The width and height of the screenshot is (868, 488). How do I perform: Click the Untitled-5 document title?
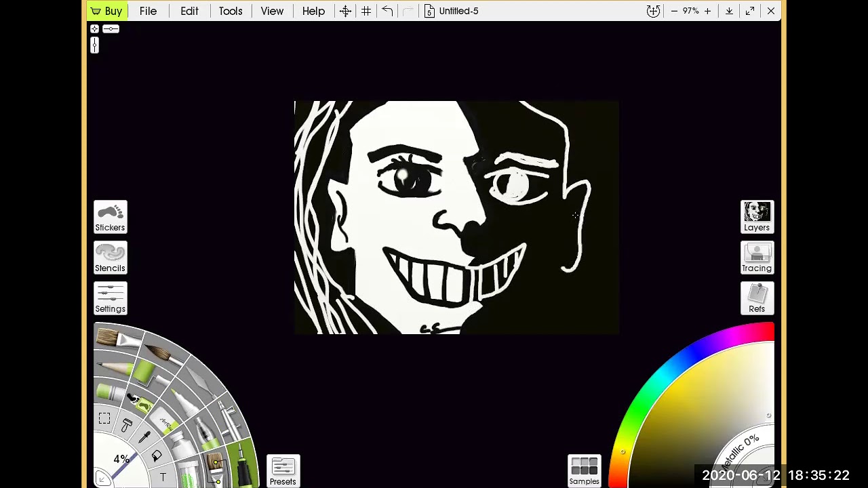458,11
